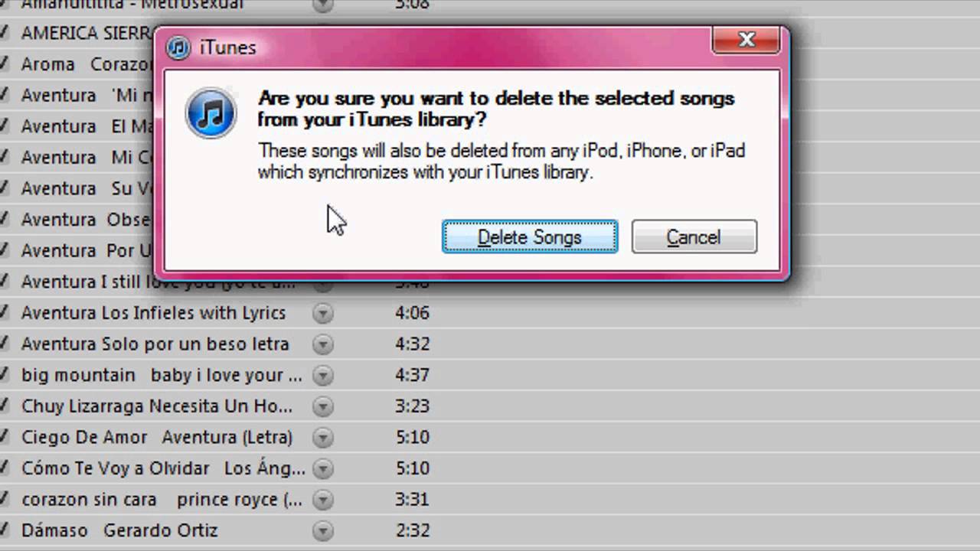Uncheck the Chuy Lizarraga Necesita Un Ho... song
The height and width of the screenshot is (551, 980).
click(x=4, y=406)
